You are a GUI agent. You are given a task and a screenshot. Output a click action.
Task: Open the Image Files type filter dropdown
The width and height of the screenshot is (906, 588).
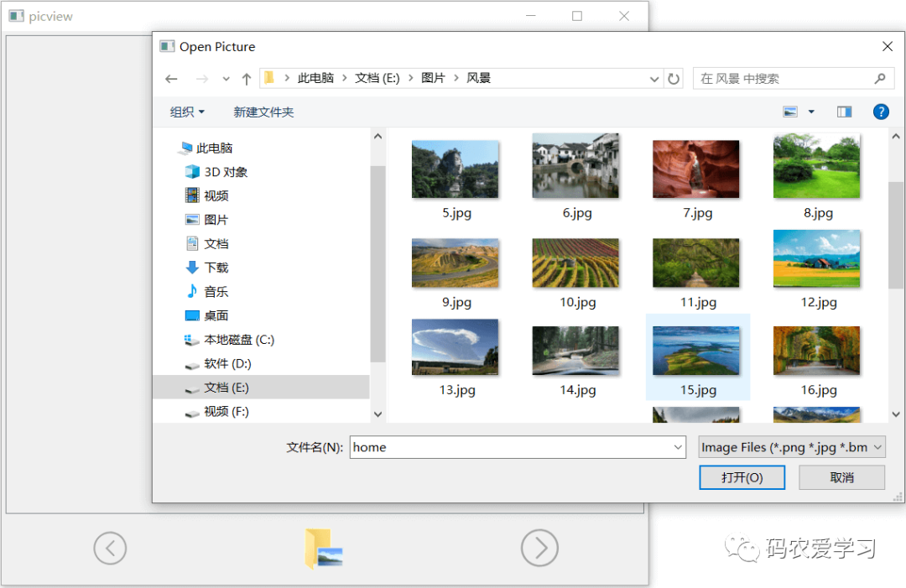792,447
